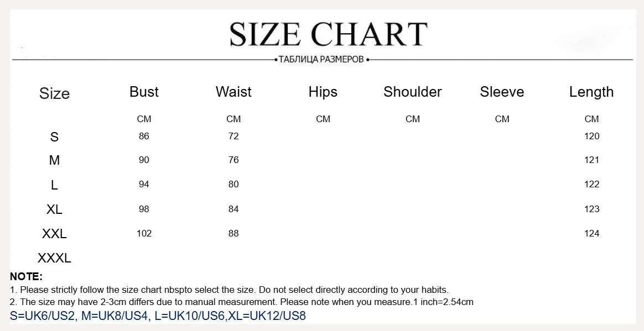Image resolution: width=644 pixels, height=331 pixels.
Task: Click the Sleeve column header
Action: 502,92
